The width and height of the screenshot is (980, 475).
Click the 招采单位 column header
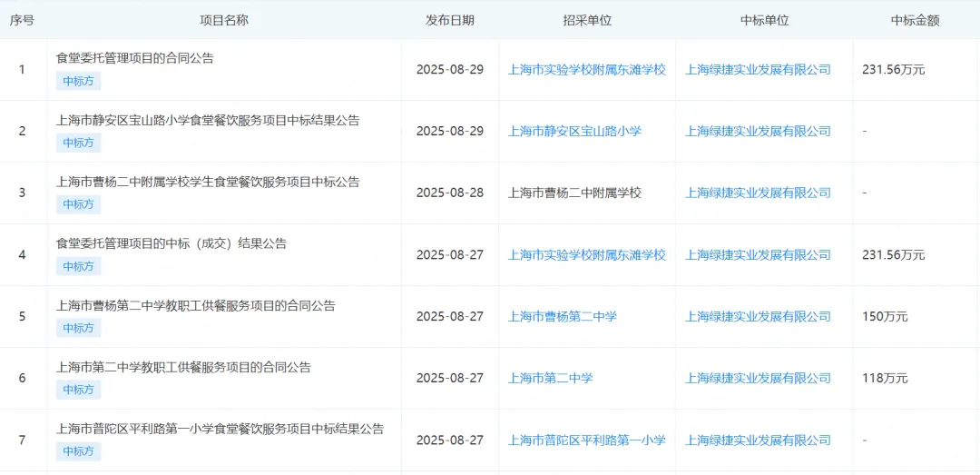[586, 20]
